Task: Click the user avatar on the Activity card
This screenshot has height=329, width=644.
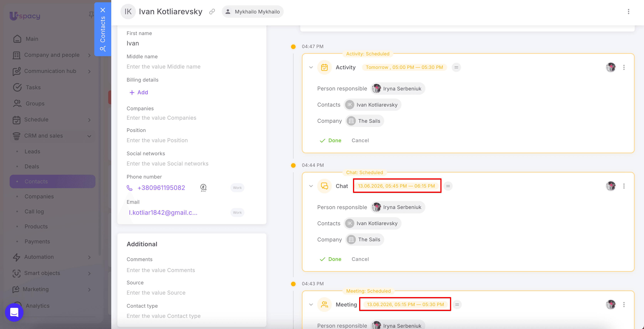Action: 611,67
